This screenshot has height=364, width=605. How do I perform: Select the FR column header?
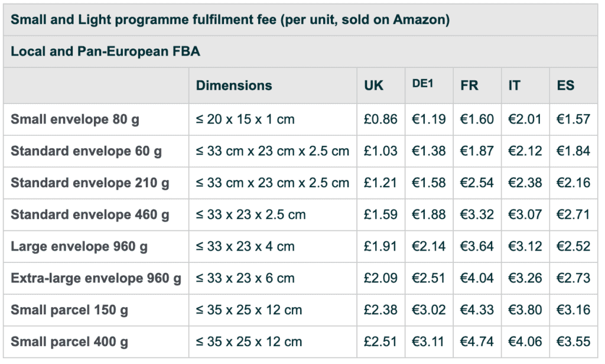469,85
